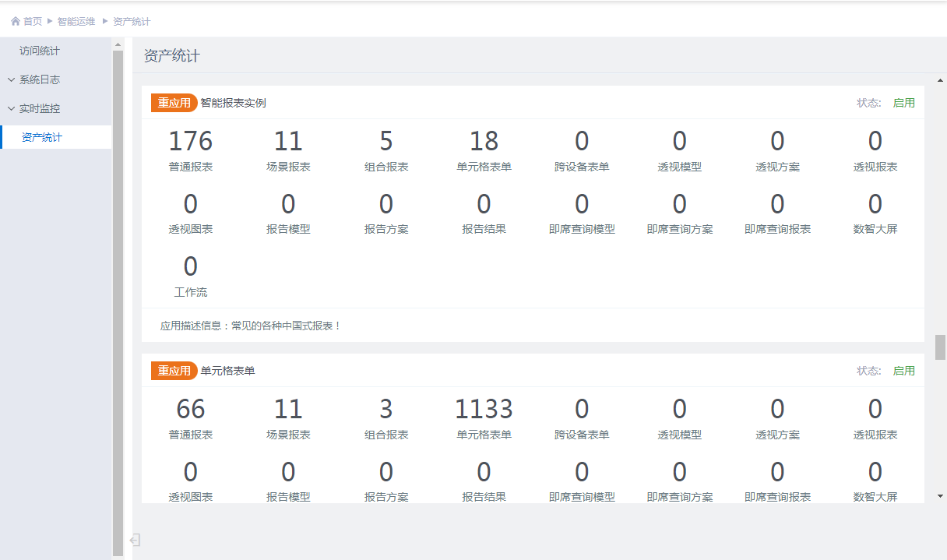The height and width of the screenshot is (560, 947).
Task: Click the 启用 status of the 单元格表单 card
Action: (x=903, y=371)
